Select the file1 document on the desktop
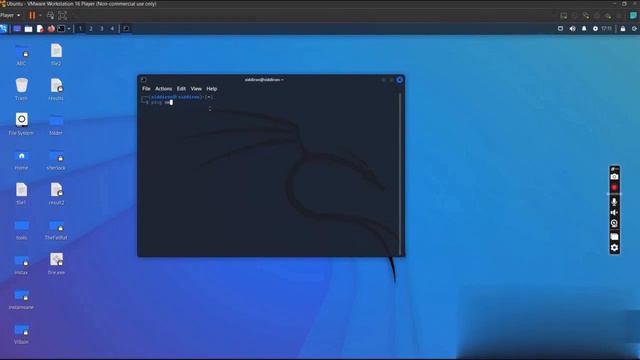This screenshot has height=360, width=640. tap(21, 194)
